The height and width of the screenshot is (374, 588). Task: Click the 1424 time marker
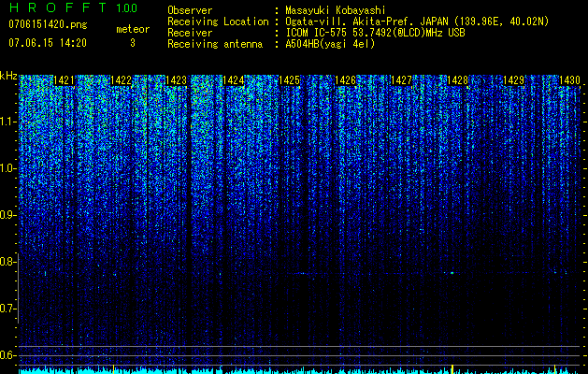[x=234, y=80]
